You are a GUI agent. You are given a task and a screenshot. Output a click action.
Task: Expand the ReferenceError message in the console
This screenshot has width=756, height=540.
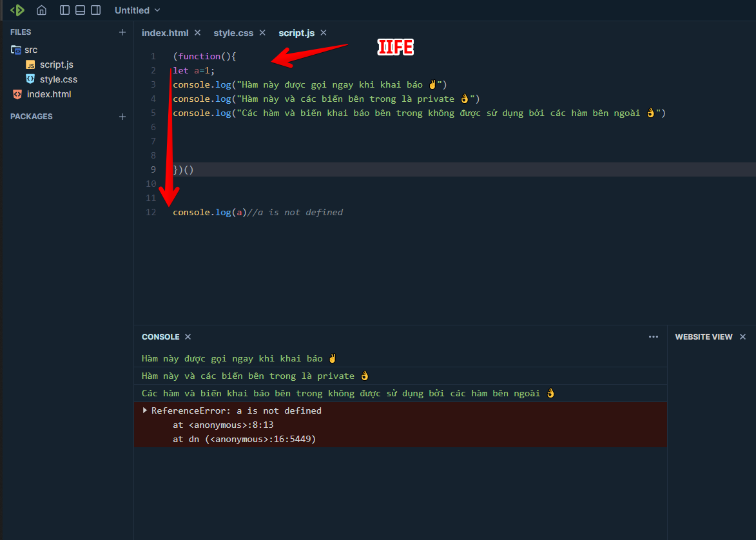pos(144,410)
